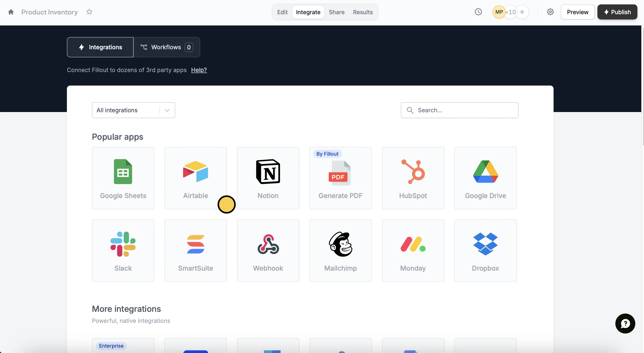Pick the Webhook integration
The width and height of the screenshot is (644, 353).
[268, 251]
